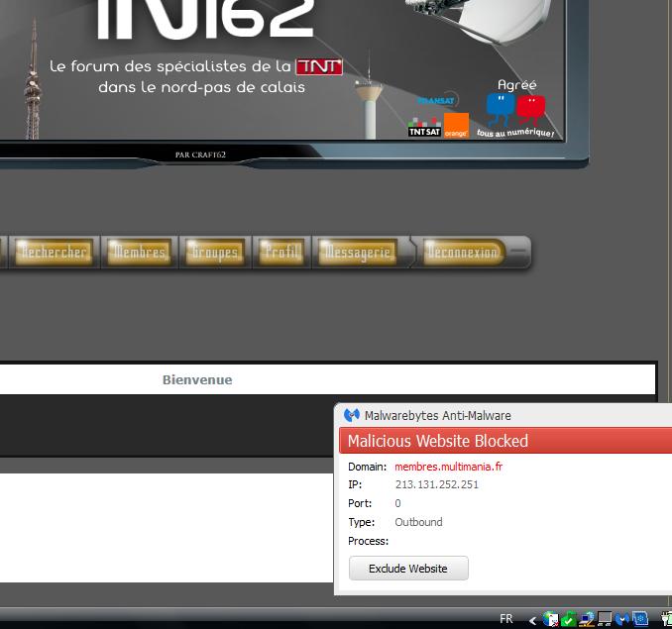
Task: Click the 'Malicious Website Blocked' red header
Action: click(505, 441)
